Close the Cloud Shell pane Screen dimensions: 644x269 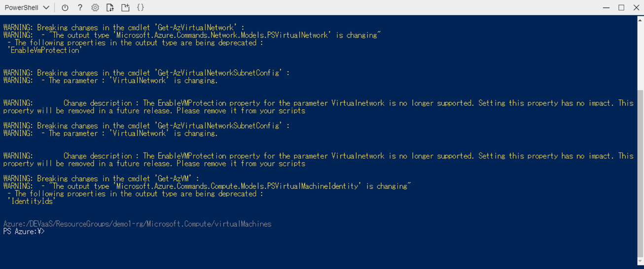click(x=636, y=7)
